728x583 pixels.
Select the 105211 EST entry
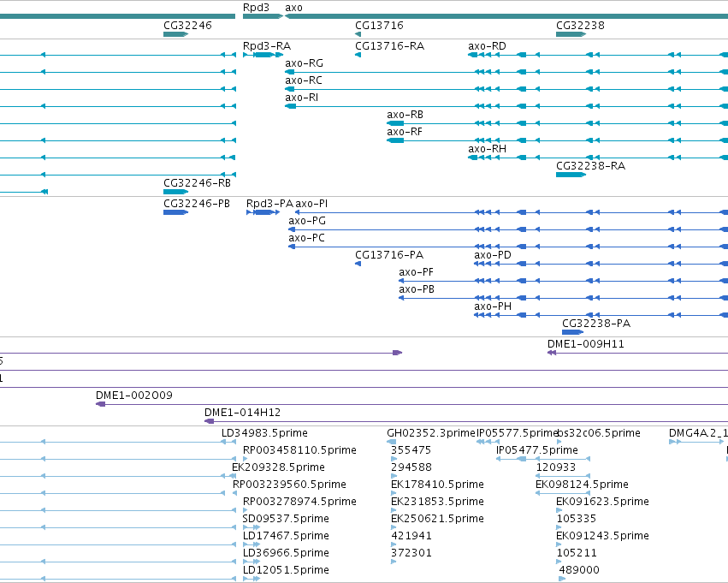pos(577,553)
